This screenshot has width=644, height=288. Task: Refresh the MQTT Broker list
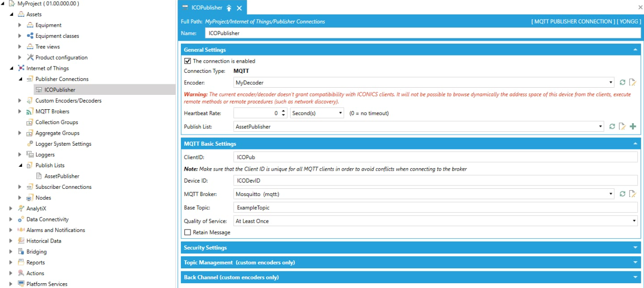[622, 194]
